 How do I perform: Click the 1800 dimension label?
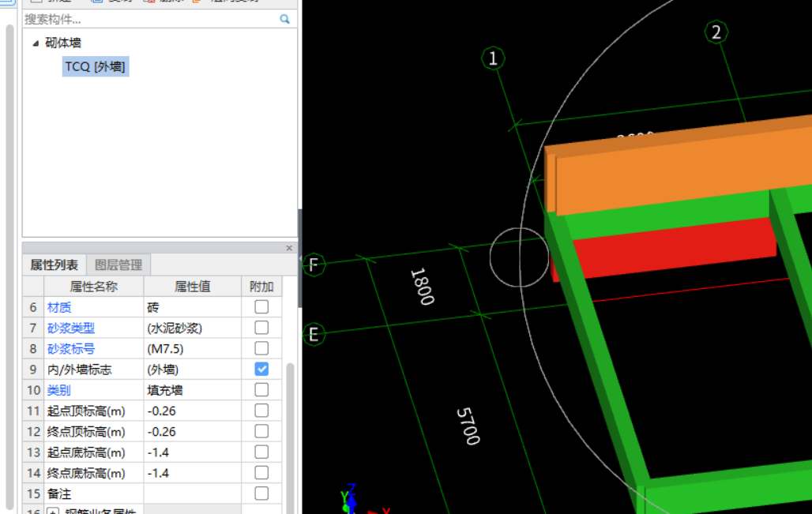[x=423, y=287]
